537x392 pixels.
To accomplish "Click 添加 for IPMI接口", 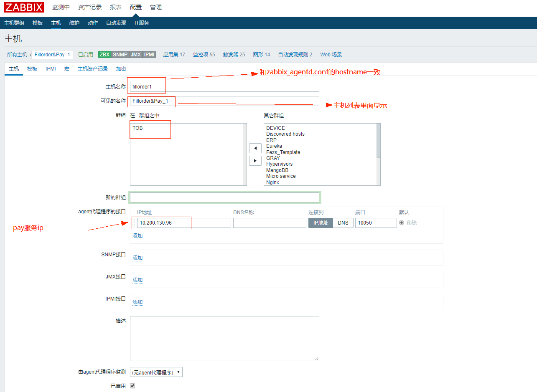I will click(x=137, y=302).
